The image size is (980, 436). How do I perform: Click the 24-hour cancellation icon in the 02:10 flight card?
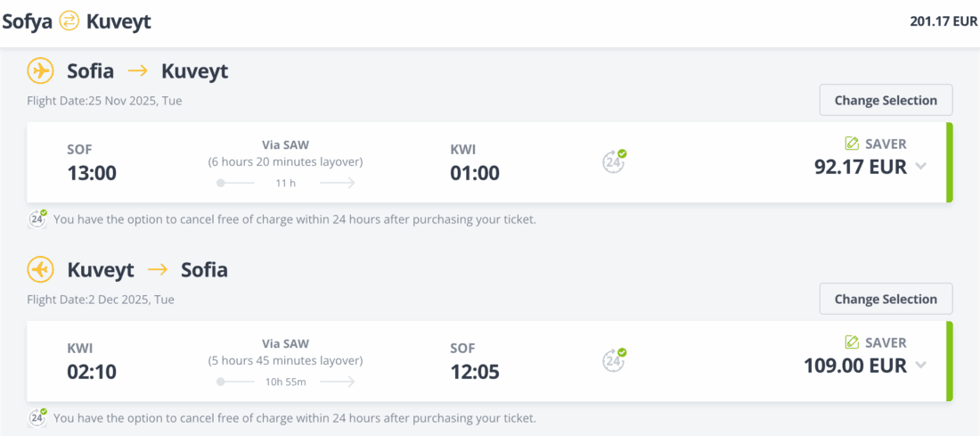(614, 360)
